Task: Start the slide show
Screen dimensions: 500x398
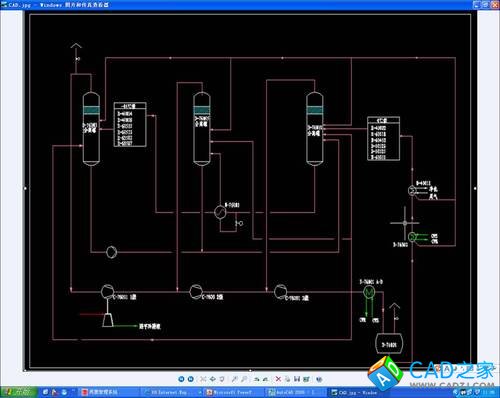Action: coord(222,379)
